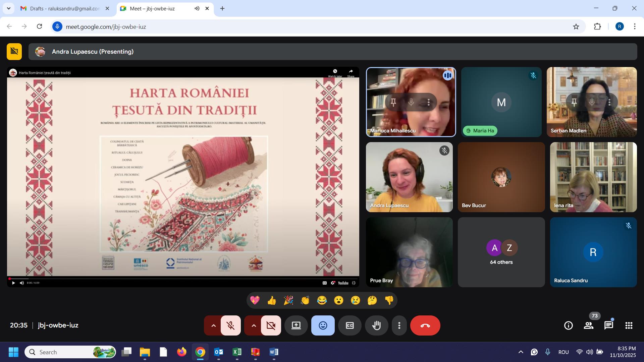Click the raise hand icon
Screen dimensions: 644x362
pos(376,325)
